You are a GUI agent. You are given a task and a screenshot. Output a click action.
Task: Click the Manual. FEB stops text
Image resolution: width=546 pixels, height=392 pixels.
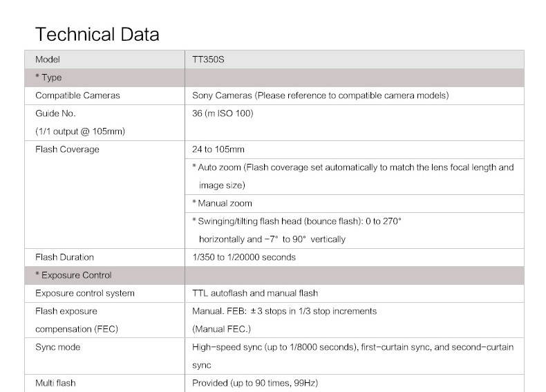point(284,311)
